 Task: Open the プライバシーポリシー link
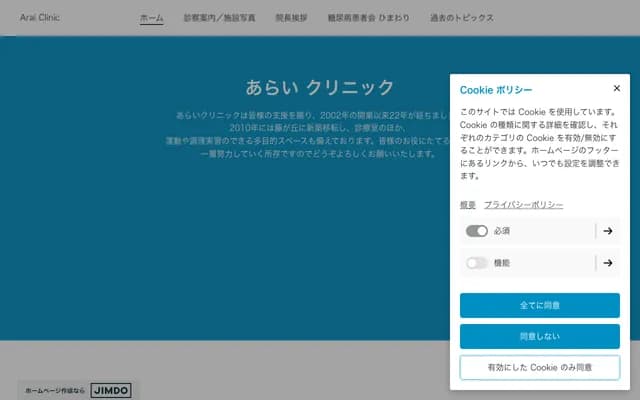[x=523, y=205]
